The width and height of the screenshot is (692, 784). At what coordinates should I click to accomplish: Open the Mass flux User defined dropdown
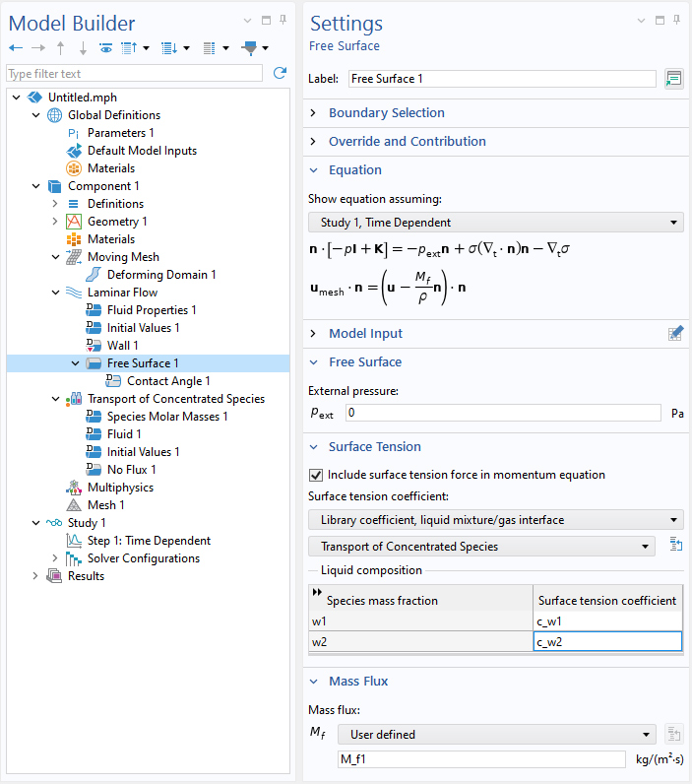tap(495, 735)
